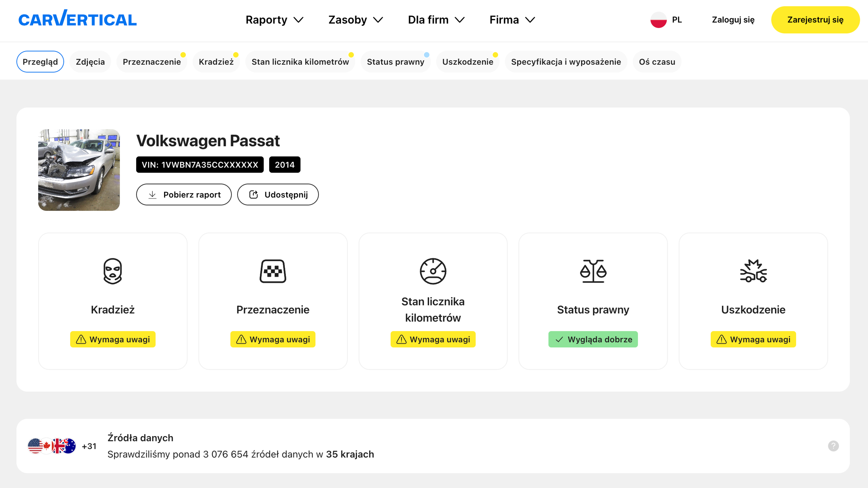Click the US flag icon in data sources
This screenshot has width=868, height=488.
pos(35,446)
